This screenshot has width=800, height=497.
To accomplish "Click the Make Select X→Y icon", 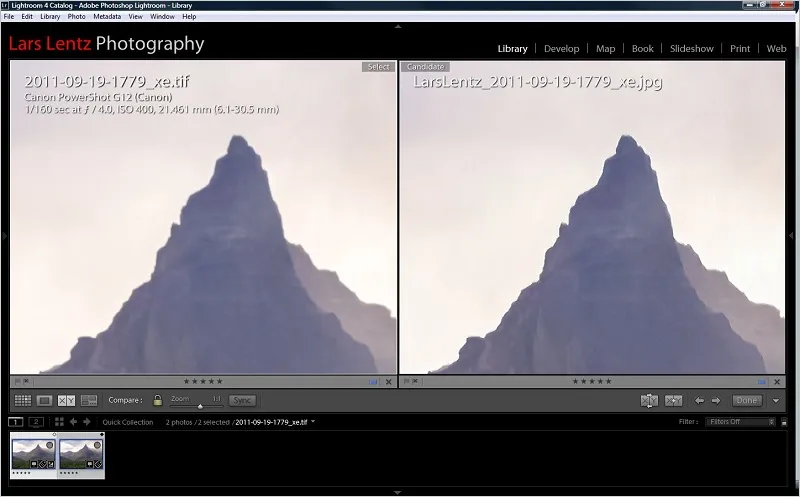I will 673,401.
